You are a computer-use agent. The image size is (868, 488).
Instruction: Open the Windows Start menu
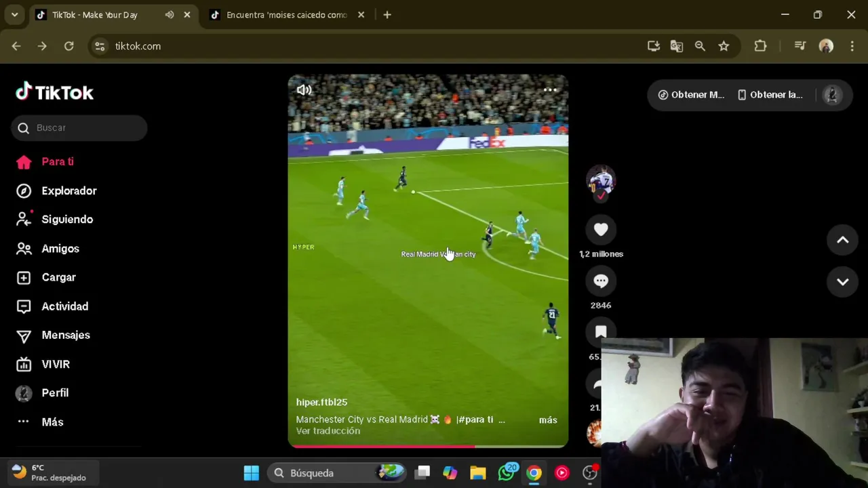(x=252, y=473)
